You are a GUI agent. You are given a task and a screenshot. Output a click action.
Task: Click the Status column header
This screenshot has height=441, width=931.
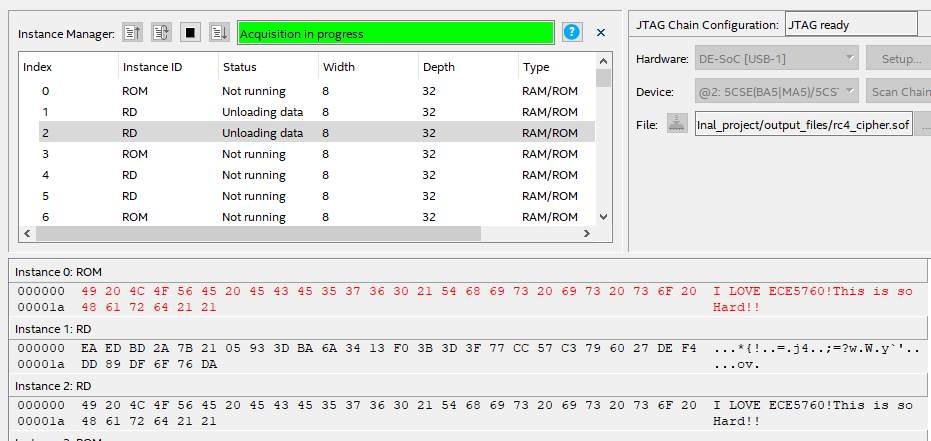coord(268,66)
